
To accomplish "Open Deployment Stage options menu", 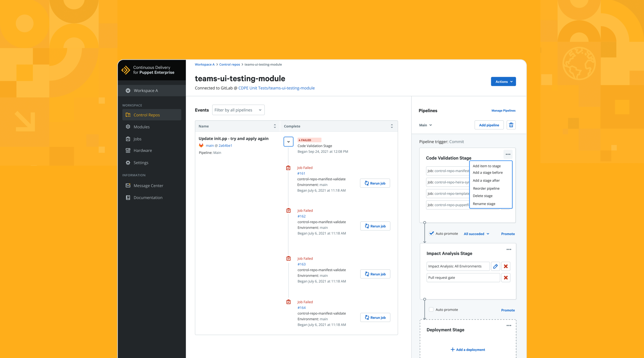I will [x=509, y=326].
